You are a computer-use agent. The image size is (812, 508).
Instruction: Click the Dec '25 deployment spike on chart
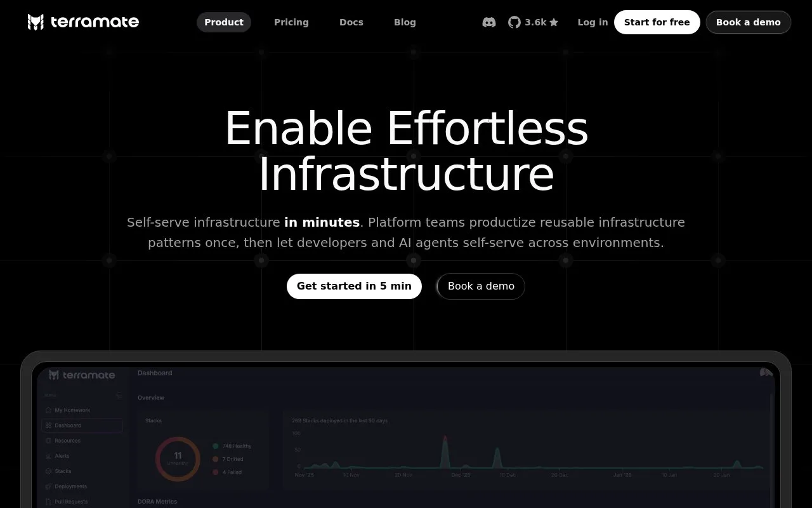point(445,452)
